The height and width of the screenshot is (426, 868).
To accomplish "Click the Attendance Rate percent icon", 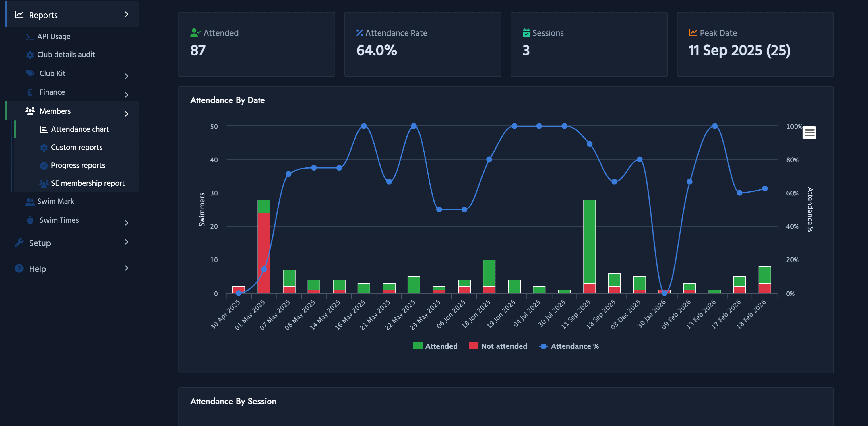I will pyautogui.click(x=360, y=33).
